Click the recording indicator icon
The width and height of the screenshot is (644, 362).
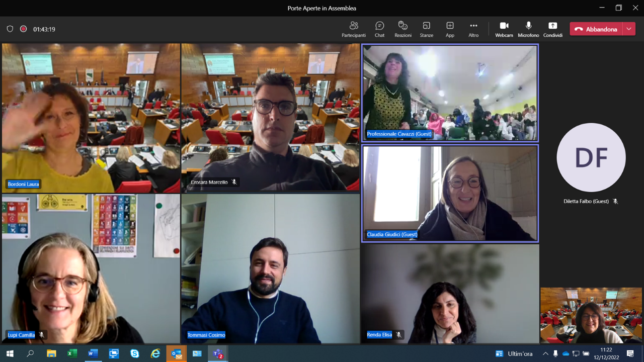click(23, 29)
